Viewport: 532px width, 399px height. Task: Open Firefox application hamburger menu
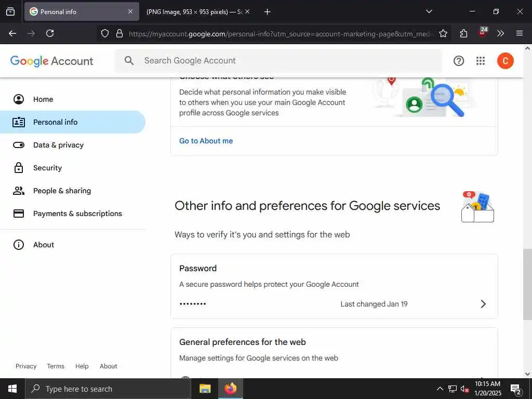[519, 33]
